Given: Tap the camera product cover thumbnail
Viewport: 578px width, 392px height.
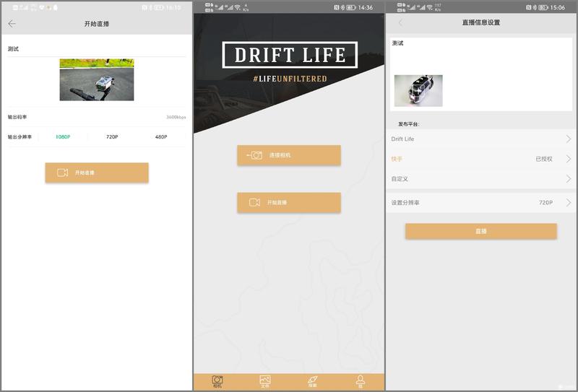Looking at the screenshot, I should pos(418,91).
